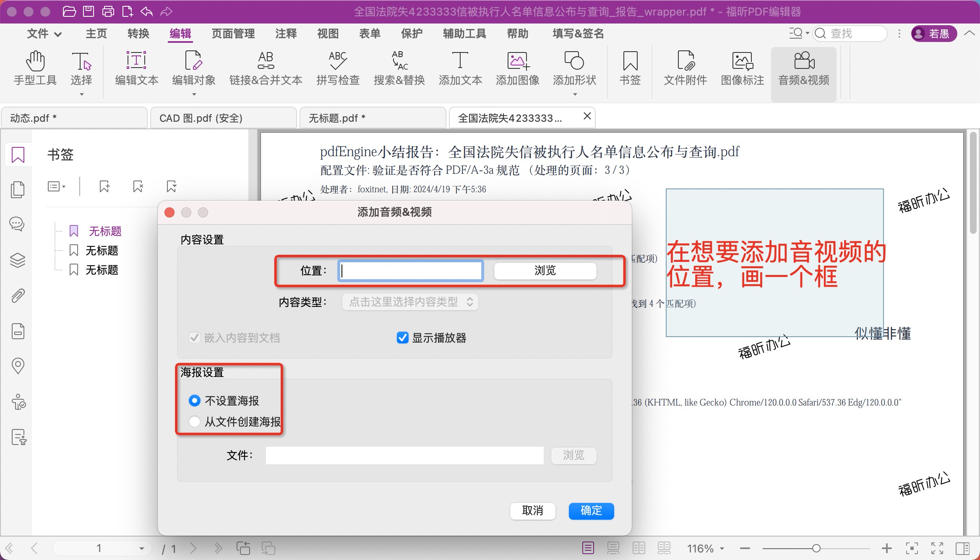Click the 浏览 button next to 位置

[x=545, y=271]
